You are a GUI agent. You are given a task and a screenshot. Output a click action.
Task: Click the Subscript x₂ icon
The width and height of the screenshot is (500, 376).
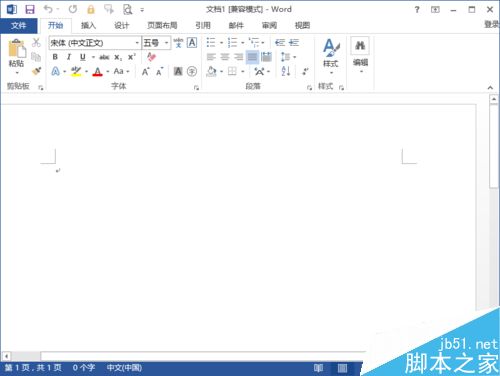point(118,57)
